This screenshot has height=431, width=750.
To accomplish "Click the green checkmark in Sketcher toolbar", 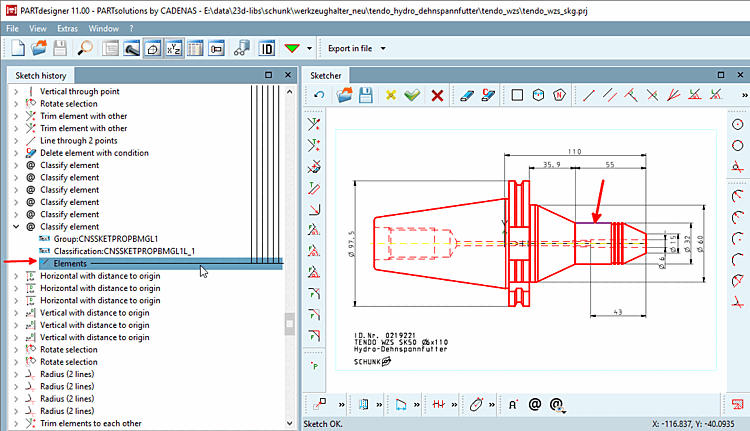I will click(412, 95).
